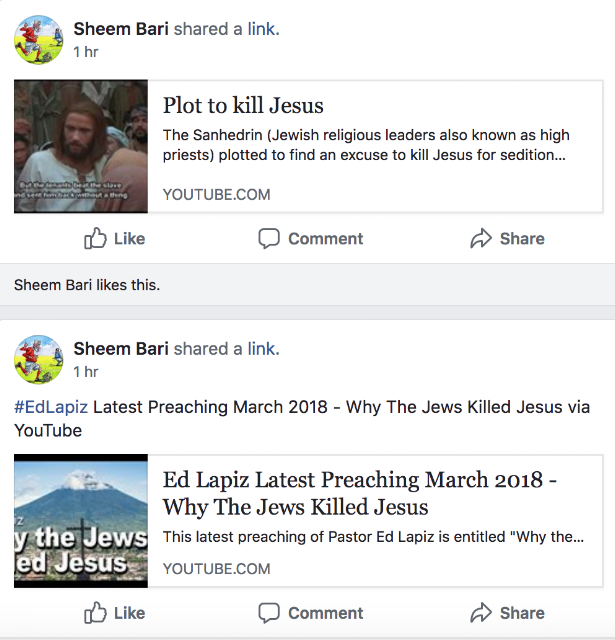Click the comment bubble icon on Ed Lapiz post
Screen dimensions: 615x640
click(x=269, y=612)
